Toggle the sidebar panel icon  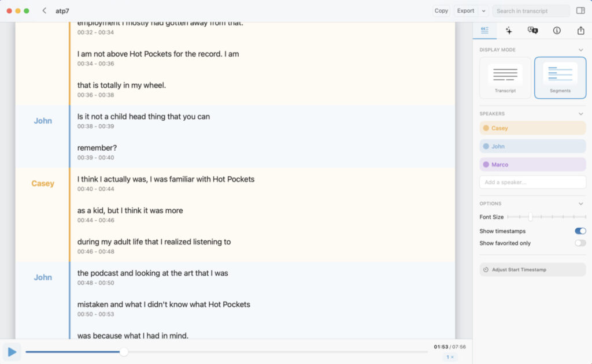[580, 10]
